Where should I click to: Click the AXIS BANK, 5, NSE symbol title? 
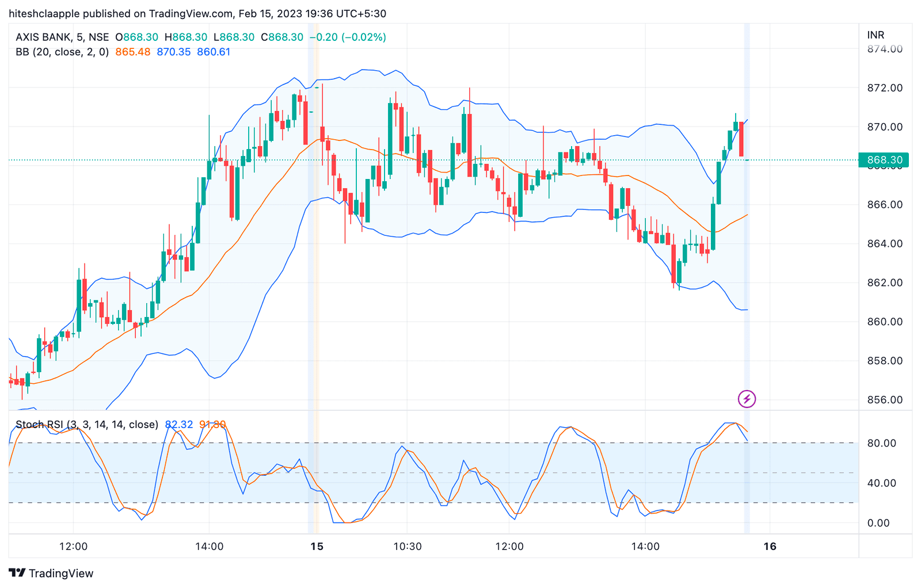pos(62,37)
